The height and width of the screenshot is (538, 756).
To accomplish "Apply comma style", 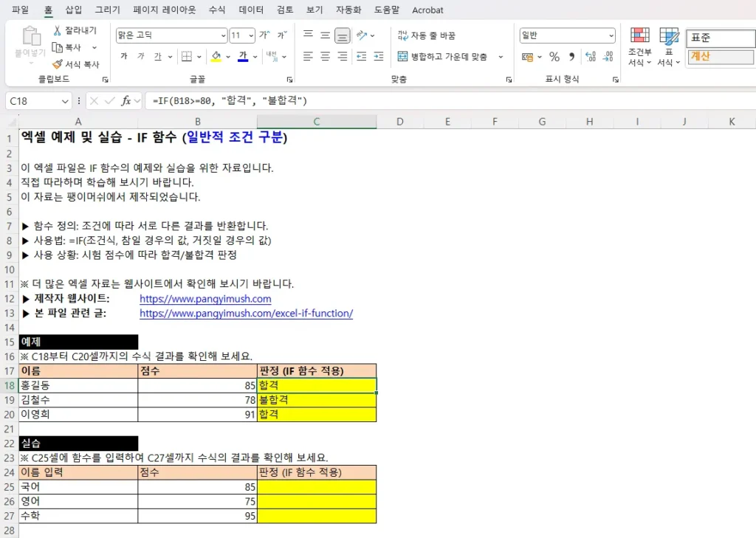I will click(x=572, y=57).
